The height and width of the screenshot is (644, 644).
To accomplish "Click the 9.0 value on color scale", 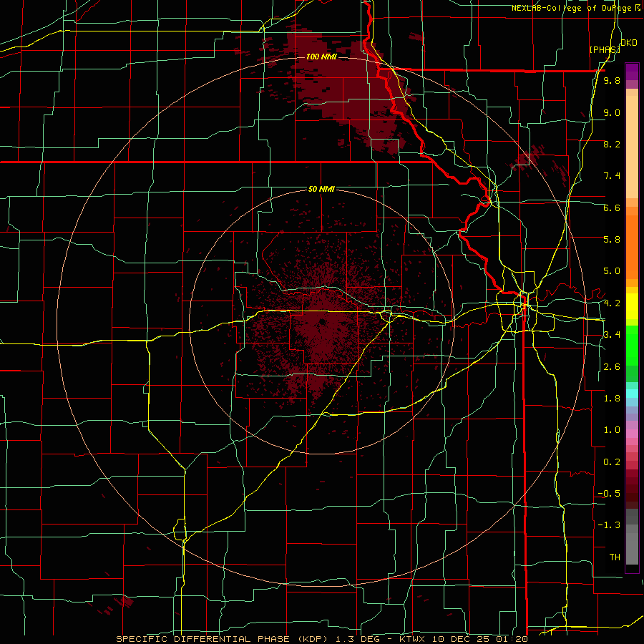I will 612,112.
